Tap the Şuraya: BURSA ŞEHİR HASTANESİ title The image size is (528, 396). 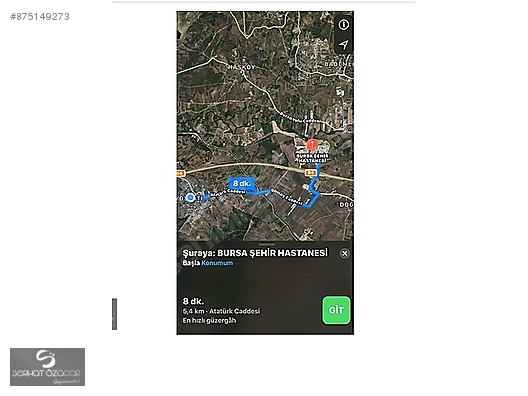pyautogui.click(x=255, y=253)
